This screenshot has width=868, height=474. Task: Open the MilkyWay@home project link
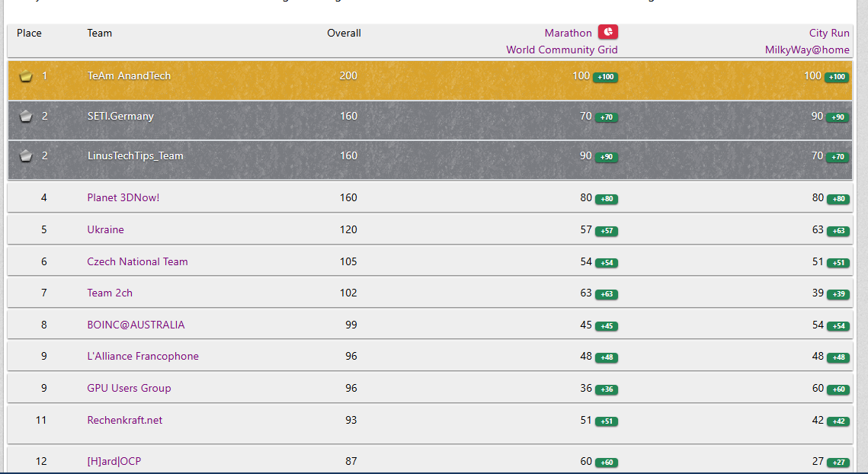pos(807,50)
